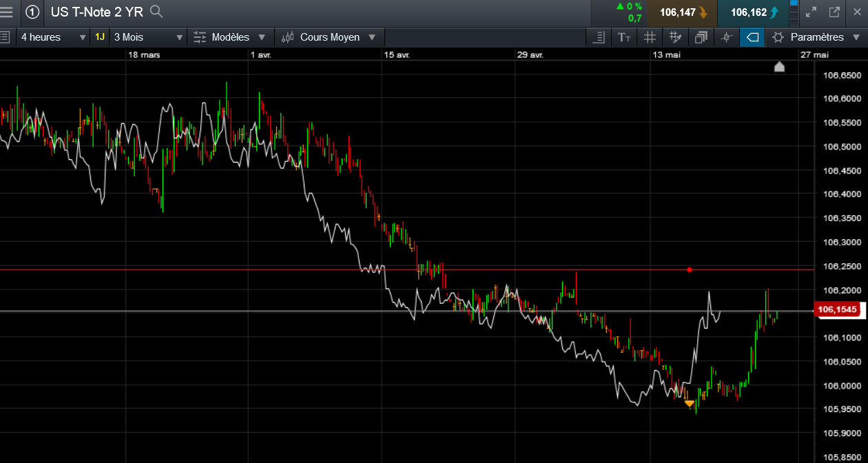Toggle the data list display icon
The width and height of the screenshot is (868, 463).
coord(599,37)
